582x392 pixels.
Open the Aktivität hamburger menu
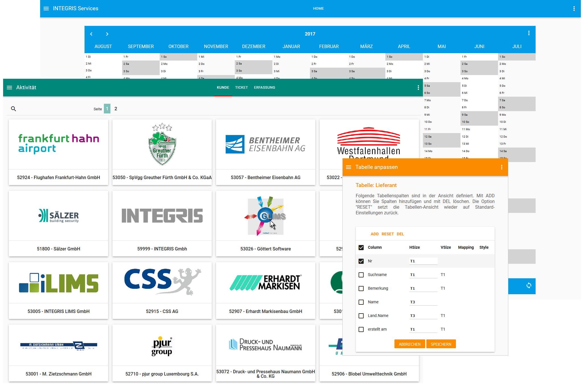9,88
